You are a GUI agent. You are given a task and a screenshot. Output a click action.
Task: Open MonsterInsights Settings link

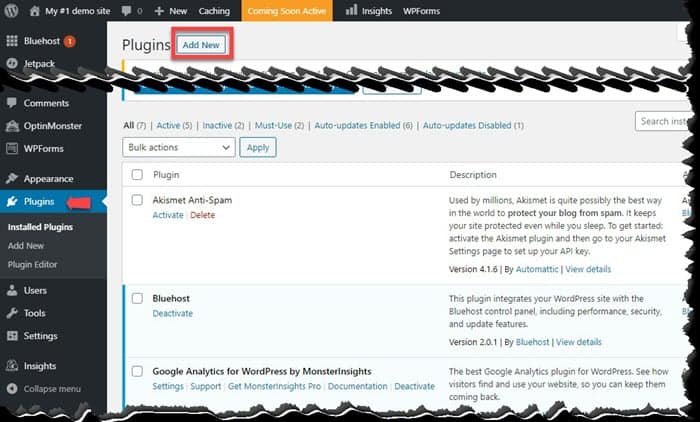click(x=168, y=386)
